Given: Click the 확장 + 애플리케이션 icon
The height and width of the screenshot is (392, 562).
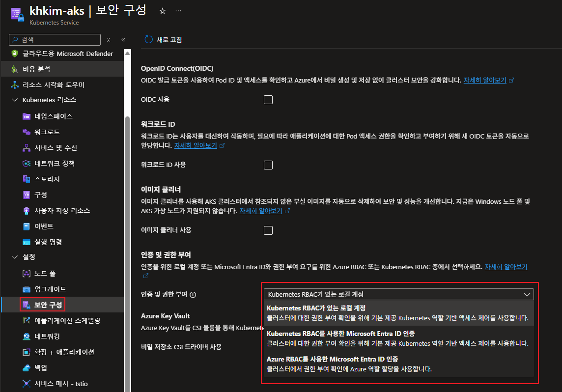Looking at the screenshot, I should [x=27, y=352].
